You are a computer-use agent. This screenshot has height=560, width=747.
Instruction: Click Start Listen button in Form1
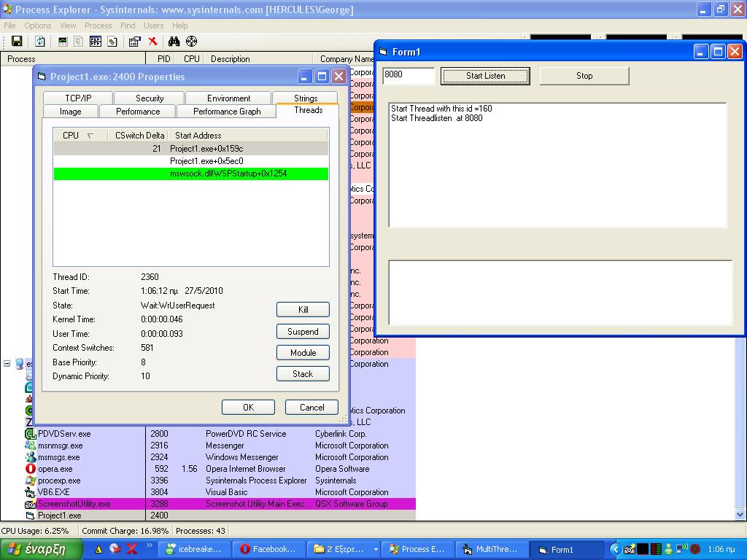coord(485,76)
